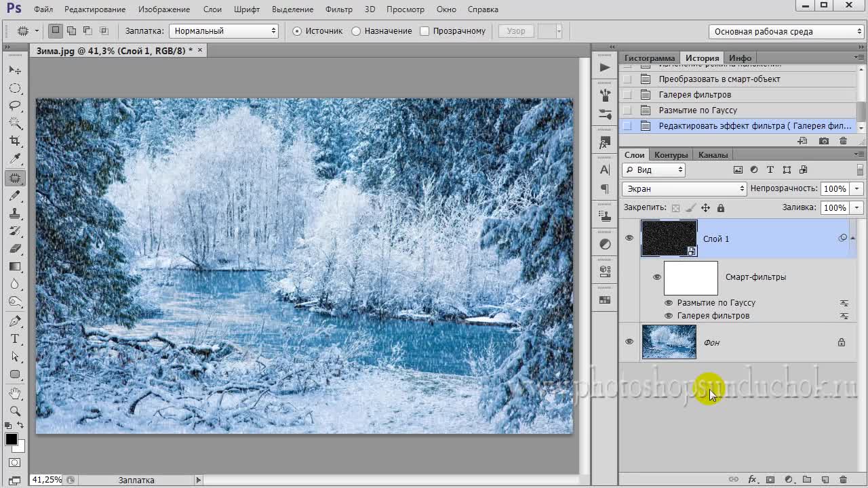Select the Move tool
Screen dimensions: 868x488
pos(15,70)
